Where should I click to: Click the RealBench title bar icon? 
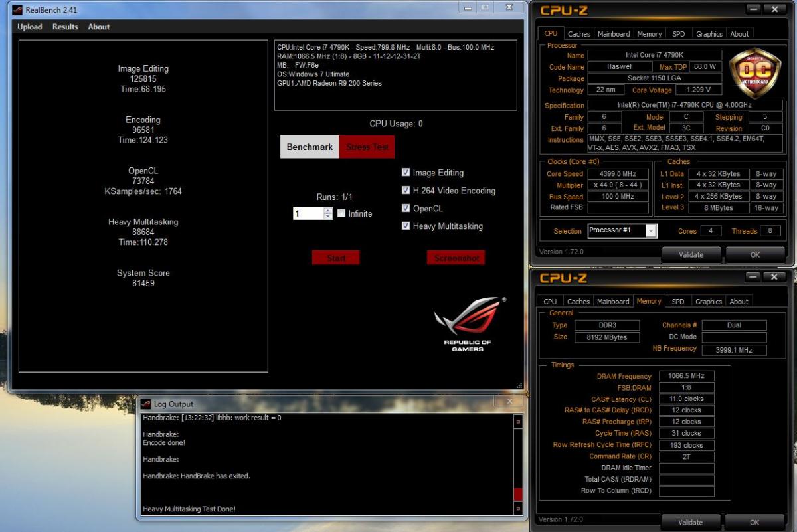click(x=17, y=10)
